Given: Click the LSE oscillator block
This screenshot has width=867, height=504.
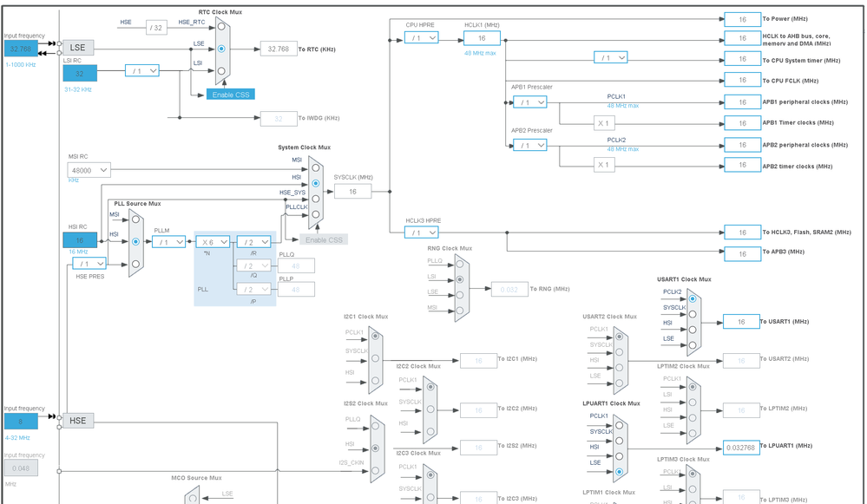Looking at the screenshot, I should coord(78,48).
